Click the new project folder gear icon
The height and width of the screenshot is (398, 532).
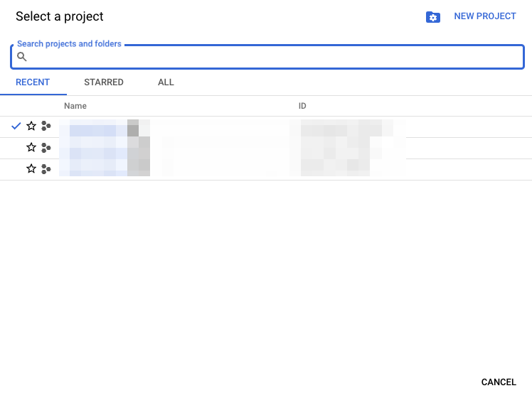[432, 16]
